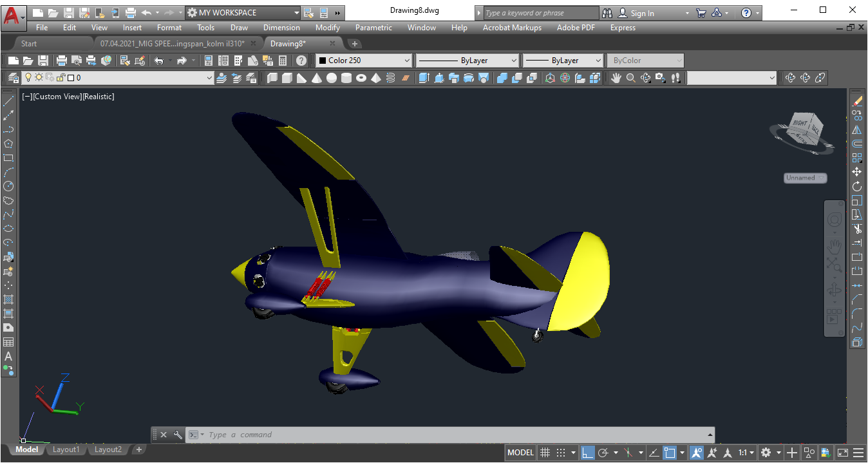Click the Trim scissors tool

(857, 229)
